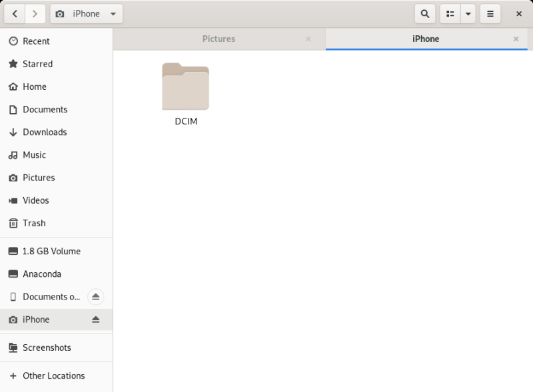Go to Downloads folder in sidebar

(x=45, y=132)
